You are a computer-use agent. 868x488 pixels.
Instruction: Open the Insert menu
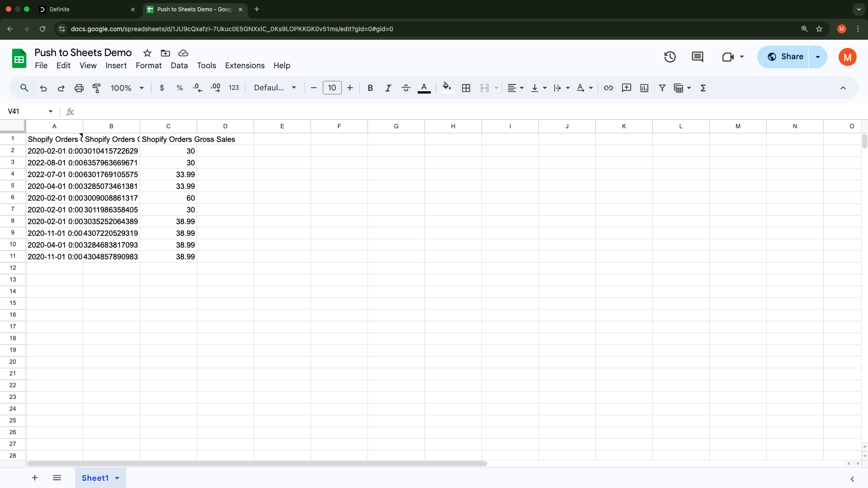coord(116,66)
